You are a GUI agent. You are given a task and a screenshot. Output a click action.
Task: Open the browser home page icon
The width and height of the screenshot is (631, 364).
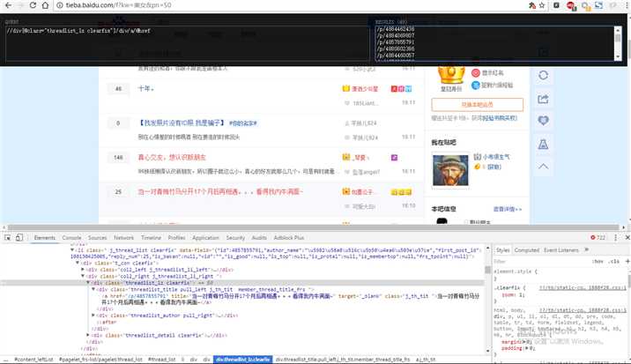click(45, 5)
